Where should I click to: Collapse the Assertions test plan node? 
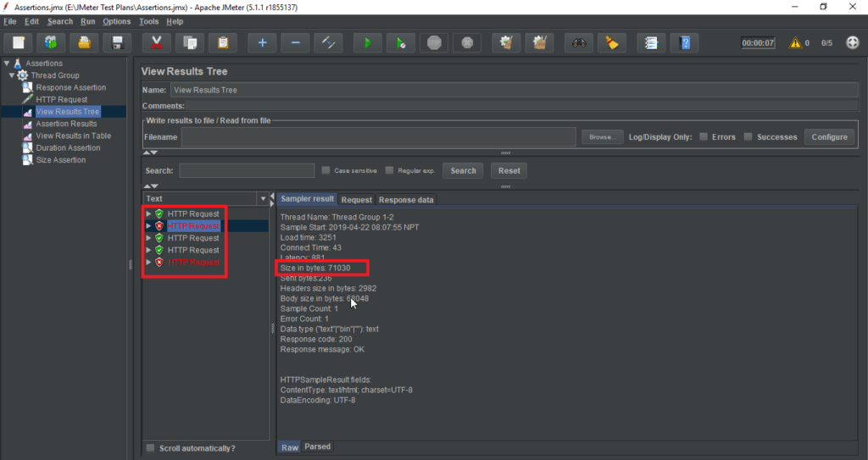(7, 63)
